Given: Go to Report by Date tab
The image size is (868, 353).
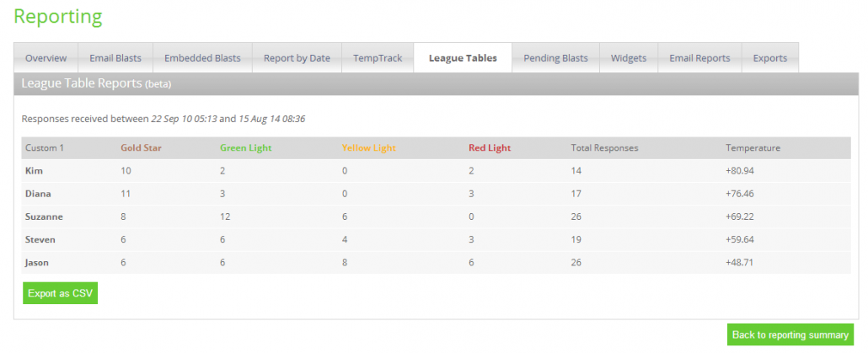Looking at the screenshot, I should point(297,58).
